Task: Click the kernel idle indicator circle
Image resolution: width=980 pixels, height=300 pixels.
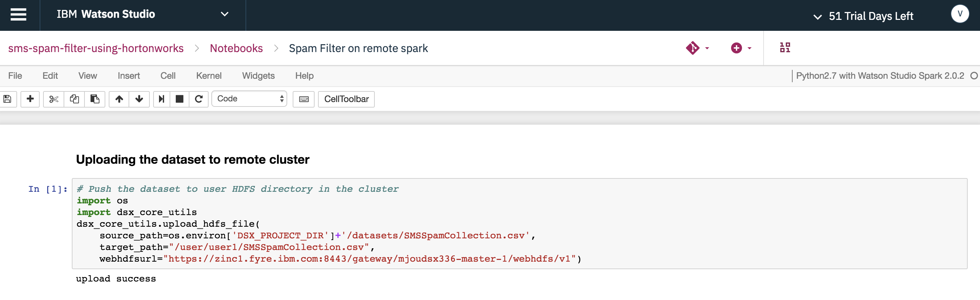Action: tap(974, 76)
